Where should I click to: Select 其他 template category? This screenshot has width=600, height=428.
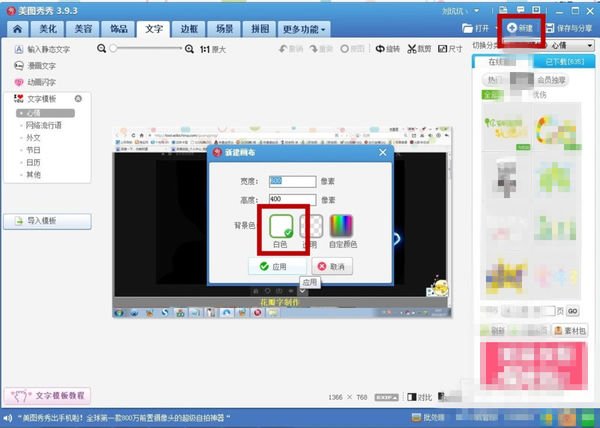(33, 175)
